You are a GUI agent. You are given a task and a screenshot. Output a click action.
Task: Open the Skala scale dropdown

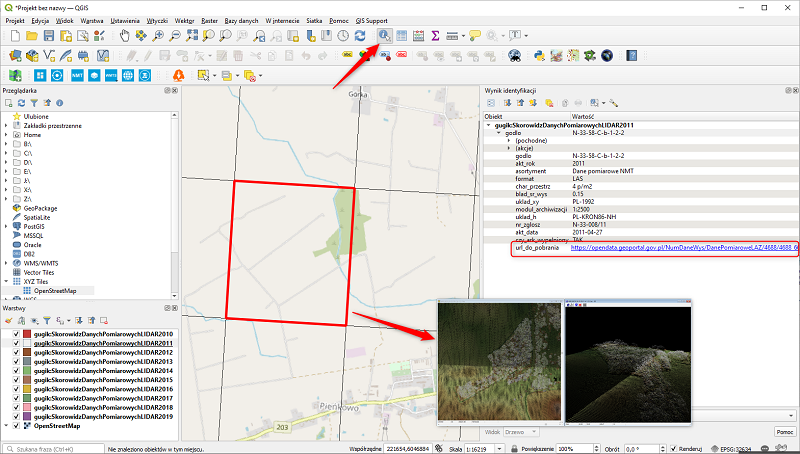(499, 449)
